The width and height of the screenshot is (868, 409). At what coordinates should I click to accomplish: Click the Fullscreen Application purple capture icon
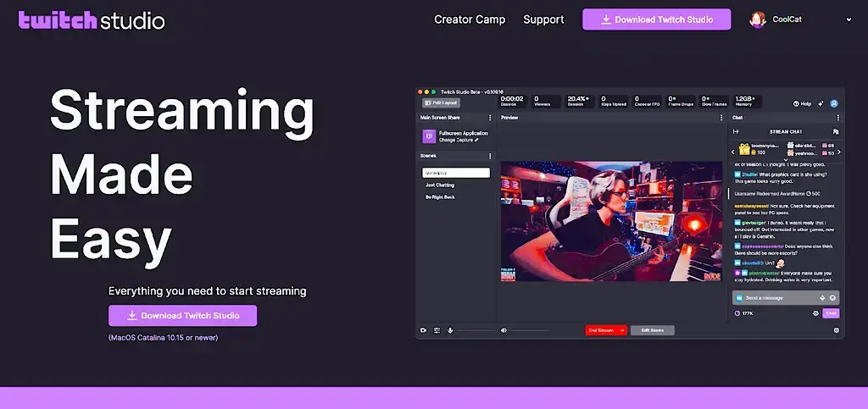[x=429, y=136]
